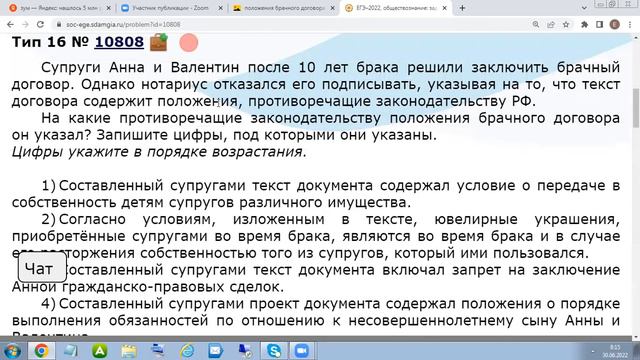Click the italic line 'Цифры укажите в порядке возрастания'
Viewport: 640px width, 360px height.
159,152
